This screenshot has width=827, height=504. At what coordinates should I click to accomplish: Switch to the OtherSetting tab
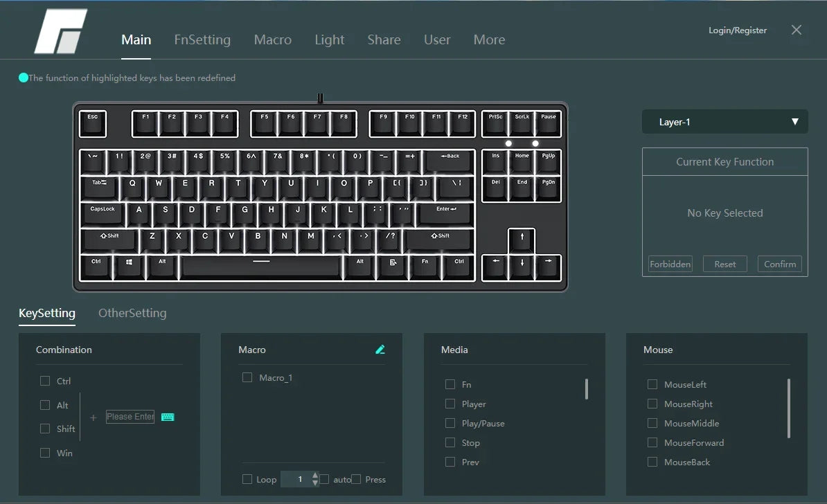132,313
